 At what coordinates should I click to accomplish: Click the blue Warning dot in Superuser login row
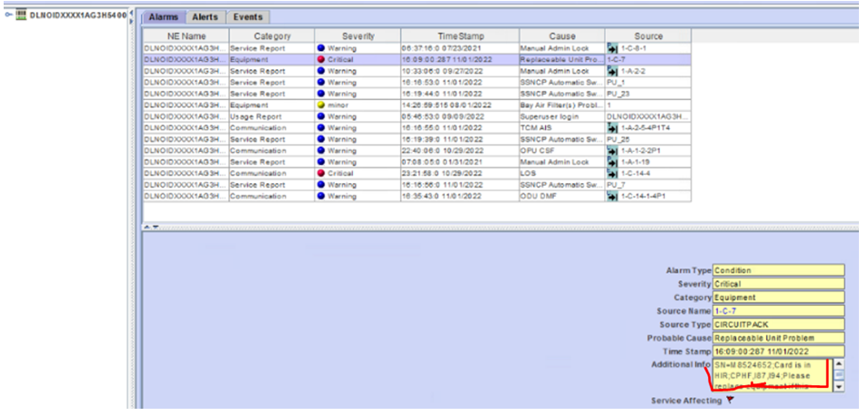(x=320, y=117)
